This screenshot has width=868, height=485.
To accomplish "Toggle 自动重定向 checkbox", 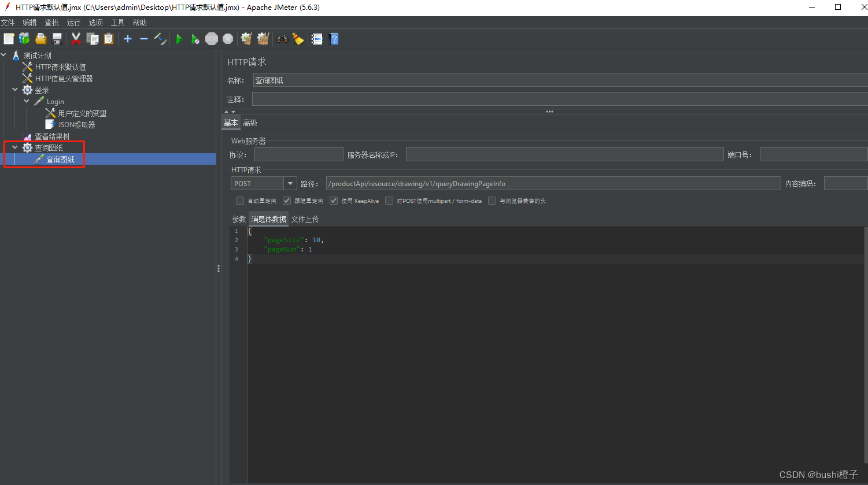I will pyautogui.click(x=240, y=201).
